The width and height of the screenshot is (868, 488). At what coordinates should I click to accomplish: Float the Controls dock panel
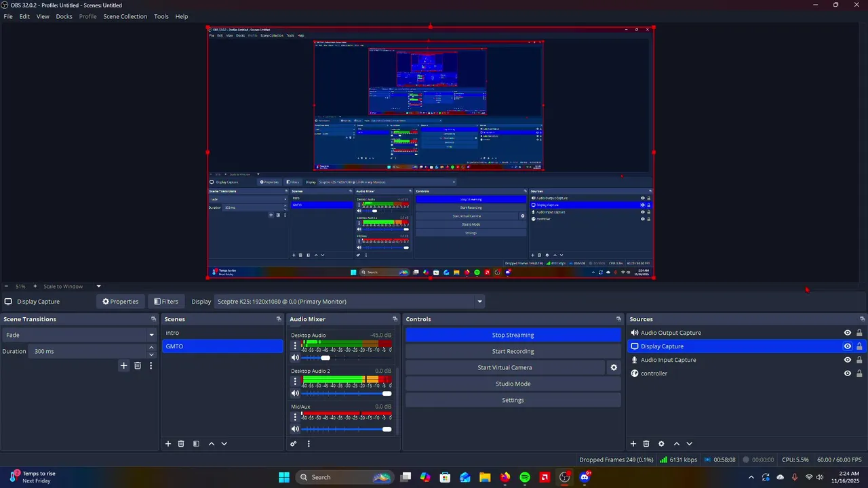[x=618, y=319]
